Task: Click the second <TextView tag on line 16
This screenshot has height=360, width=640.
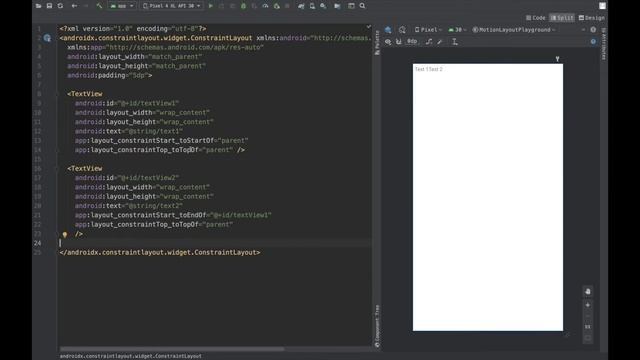Action: click(85, 169)
